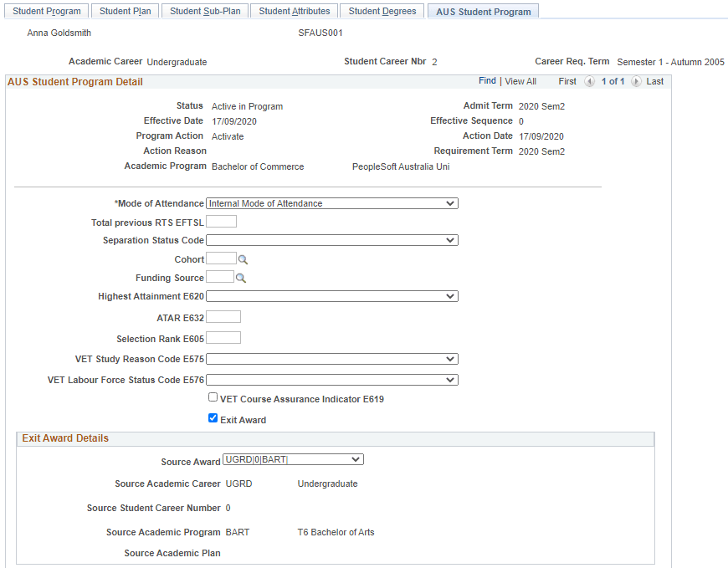Expand the Separation Status Code dropdown
This screenshot has height=568, width=728.
332,240
